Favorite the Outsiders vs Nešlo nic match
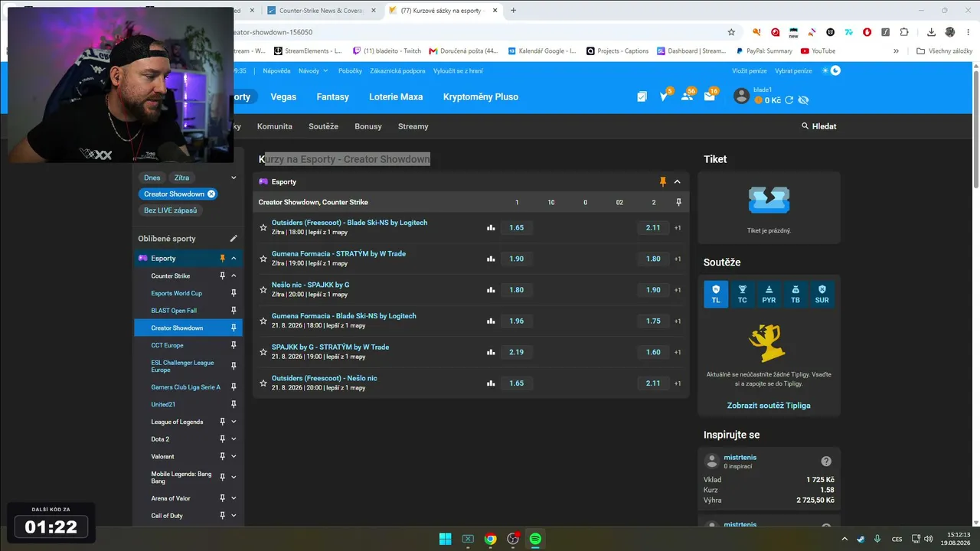The image size is (980, 551). (x=263, y=383)
